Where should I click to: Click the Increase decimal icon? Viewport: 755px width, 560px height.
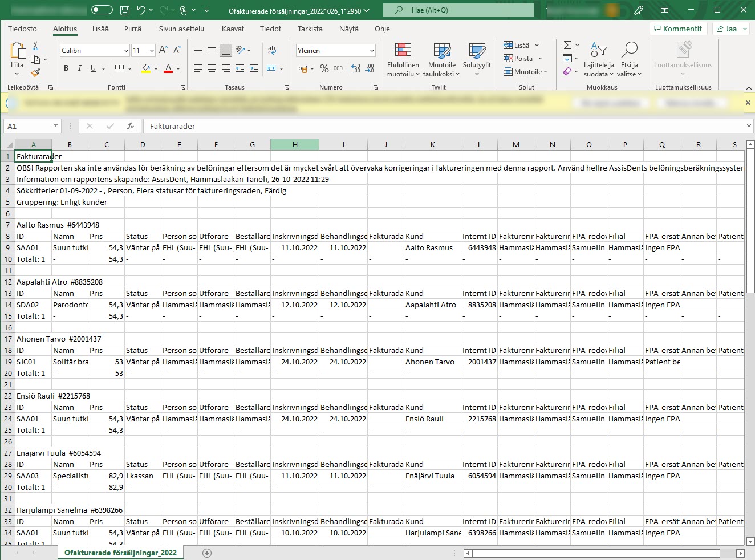[x=356, y=68]
